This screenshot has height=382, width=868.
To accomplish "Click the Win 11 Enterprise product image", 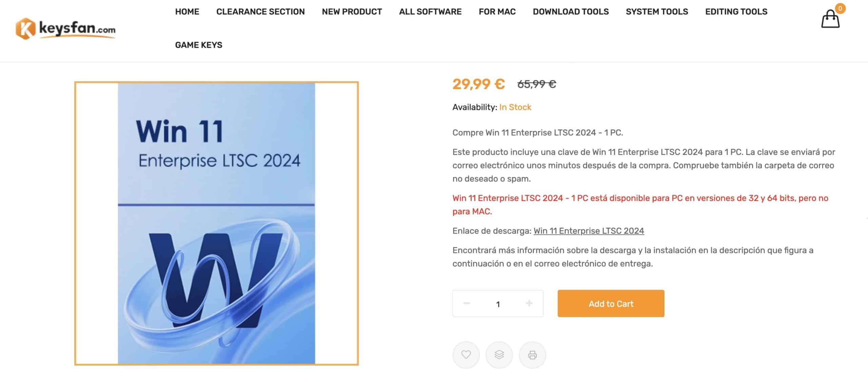I will 216,223.
